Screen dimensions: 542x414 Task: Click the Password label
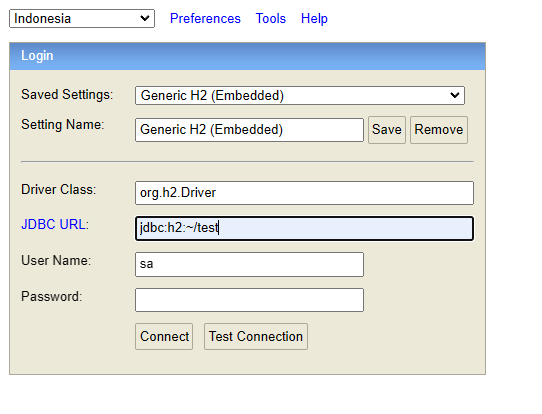click(52, 297)
